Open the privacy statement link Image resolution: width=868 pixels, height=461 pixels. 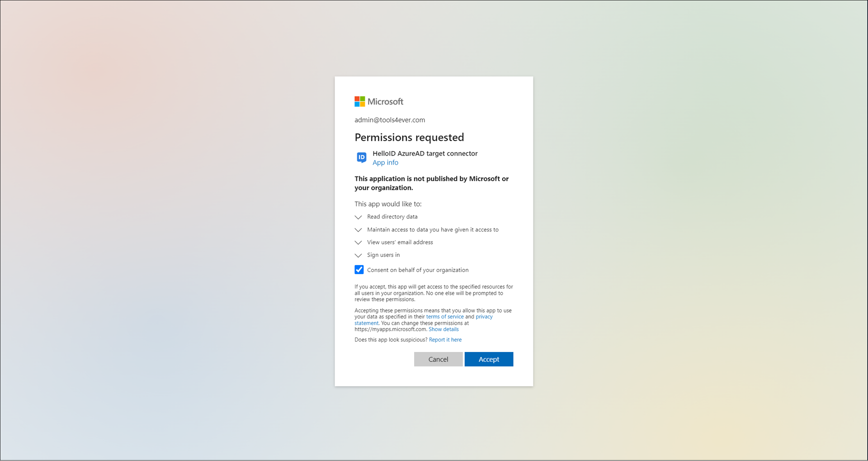point(484,317)
